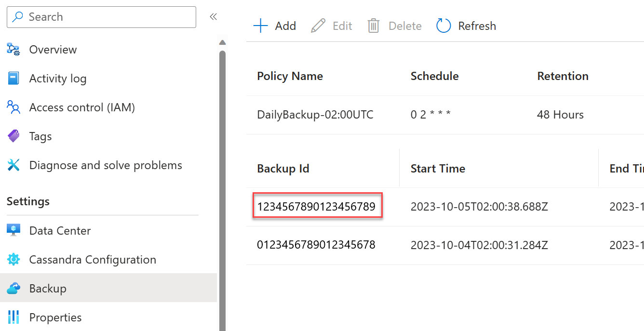Screen dimensions: 644x331
Task: Sort by Start Time column header
Action: coord(438,169)
